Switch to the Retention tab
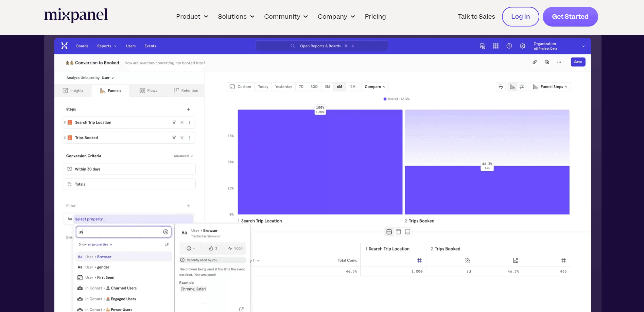 click(186, 90)
